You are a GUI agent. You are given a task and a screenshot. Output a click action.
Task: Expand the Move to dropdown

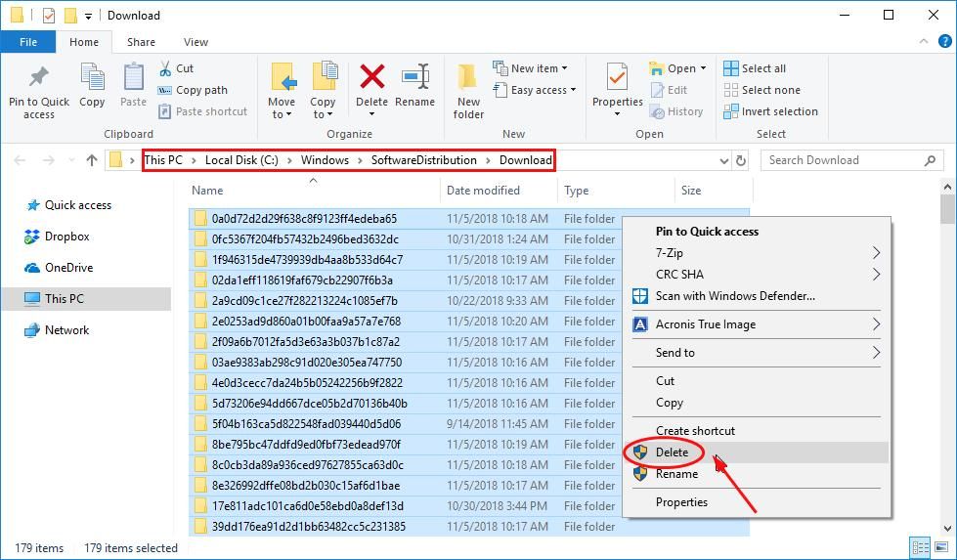coord(281,114)
